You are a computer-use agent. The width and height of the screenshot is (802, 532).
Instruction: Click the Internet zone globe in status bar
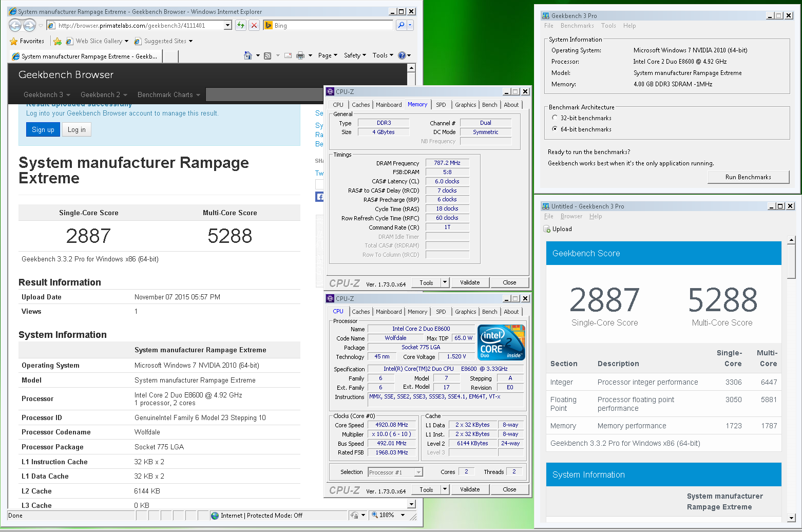click(x=215, y=516)
